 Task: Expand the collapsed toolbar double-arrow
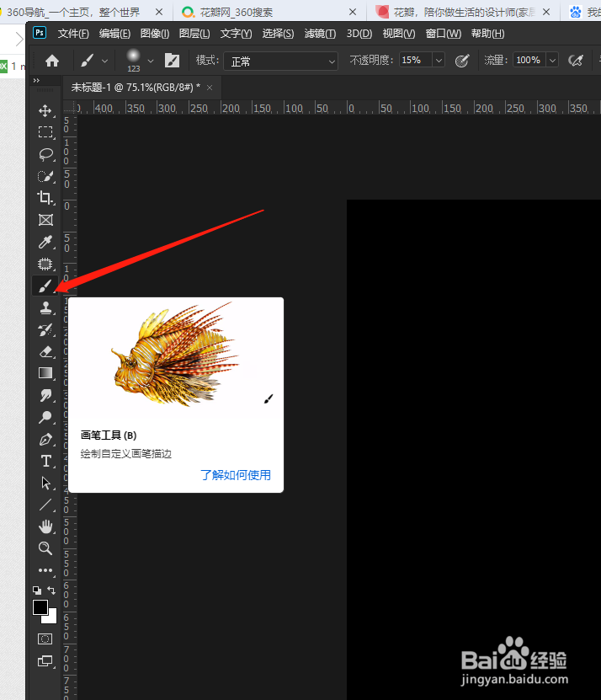coord(36,80)
